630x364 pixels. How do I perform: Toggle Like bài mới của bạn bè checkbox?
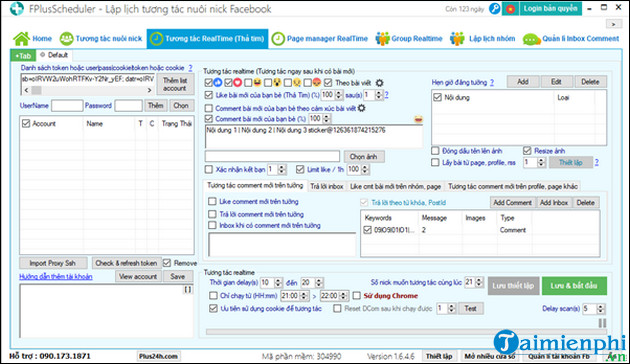(x=209, y=95)
